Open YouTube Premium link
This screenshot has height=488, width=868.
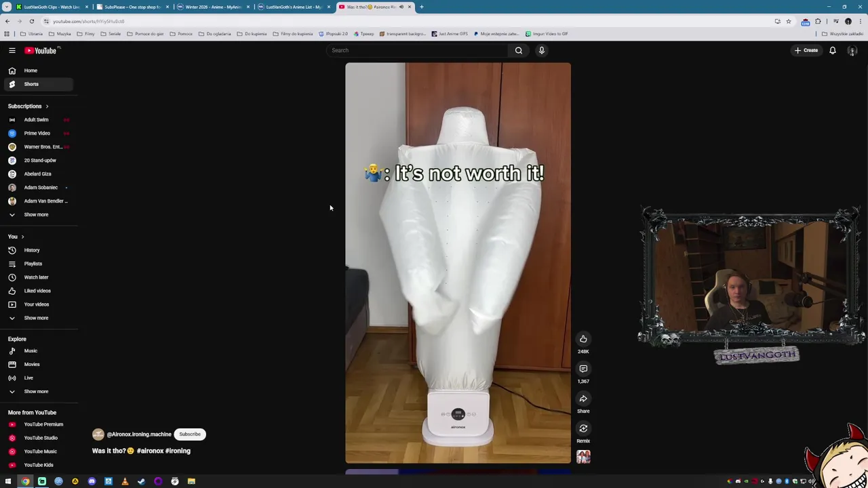coord(39,424)
